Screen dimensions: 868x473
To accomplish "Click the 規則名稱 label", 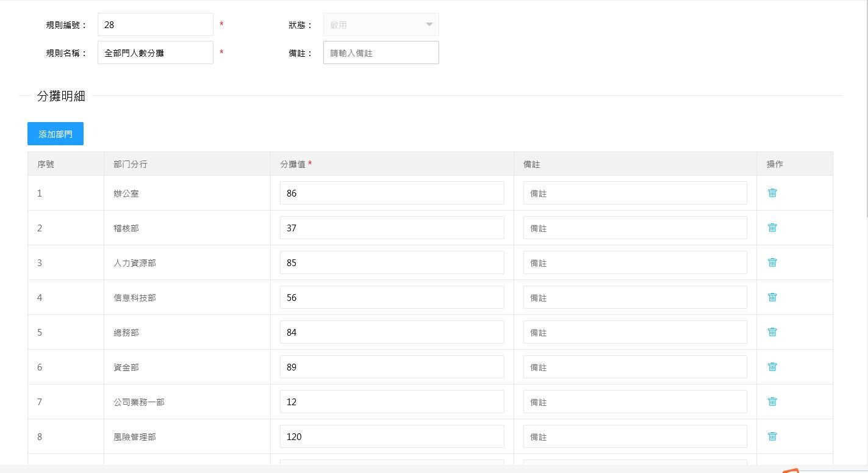I will pos(66,53).
